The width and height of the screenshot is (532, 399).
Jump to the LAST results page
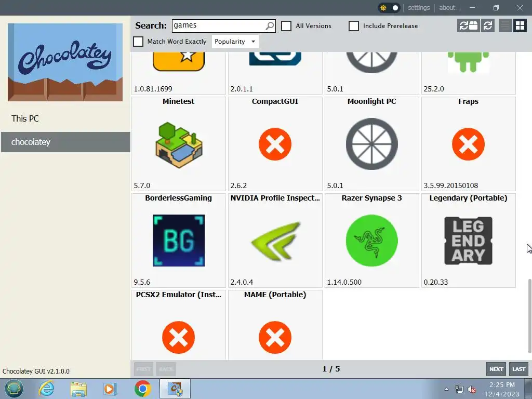click(519, 369)
